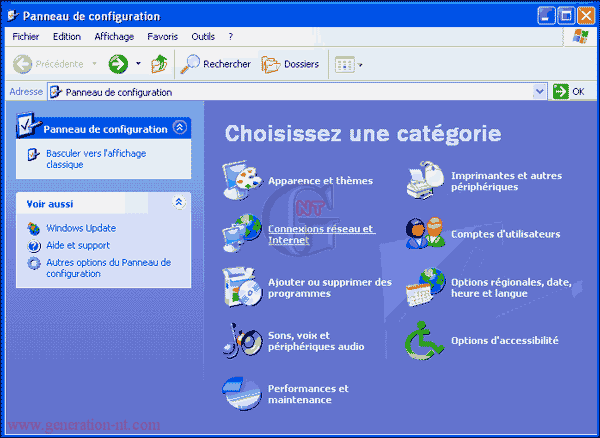Viewport: 600px width, 438px height.
Task: Open the Connexions réseau et Internet globe icon
Action: [242, 233]
